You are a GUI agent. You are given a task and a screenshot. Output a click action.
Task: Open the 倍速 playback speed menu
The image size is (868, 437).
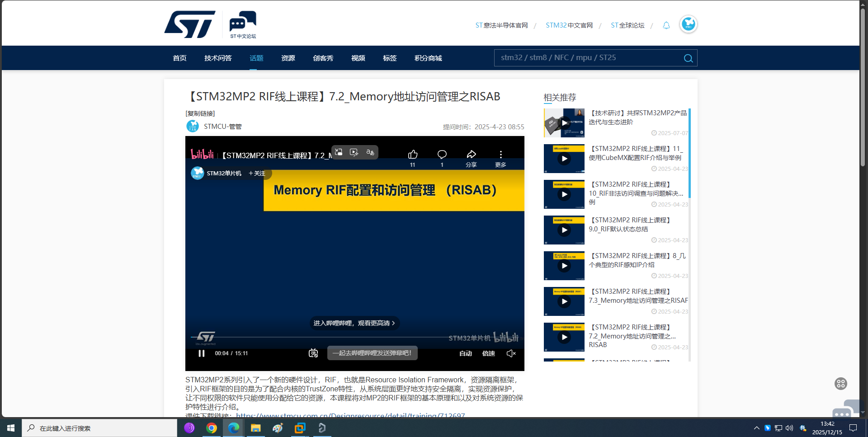coord(489,353)
